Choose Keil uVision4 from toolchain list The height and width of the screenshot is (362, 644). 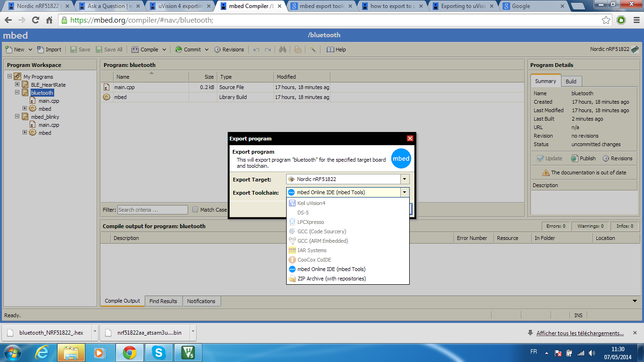(x=311, y=203)
